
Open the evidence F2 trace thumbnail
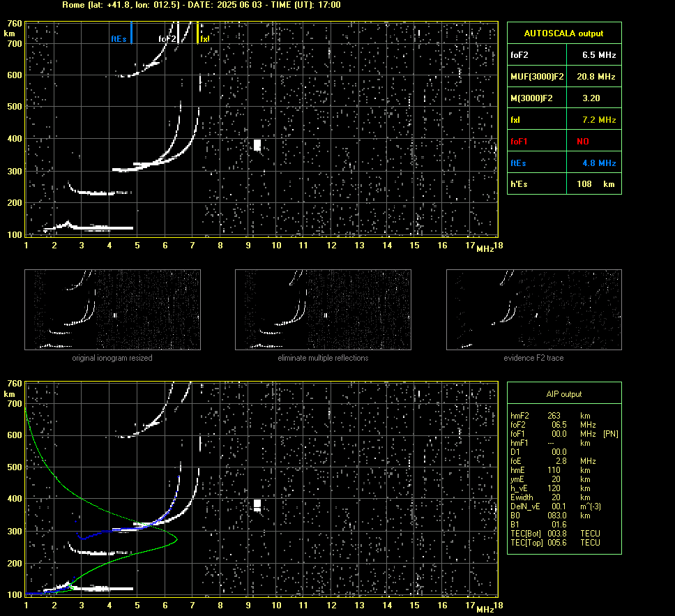[x=534, y=310]
